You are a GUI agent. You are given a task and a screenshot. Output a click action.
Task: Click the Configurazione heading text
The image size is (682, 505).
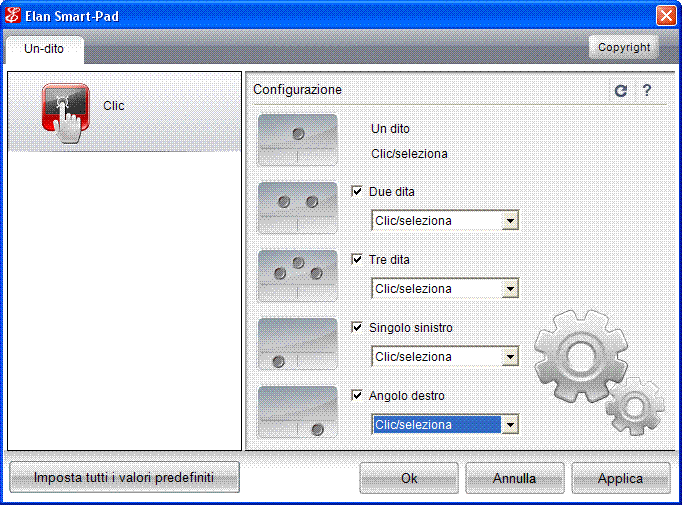[x=298, y=90]
